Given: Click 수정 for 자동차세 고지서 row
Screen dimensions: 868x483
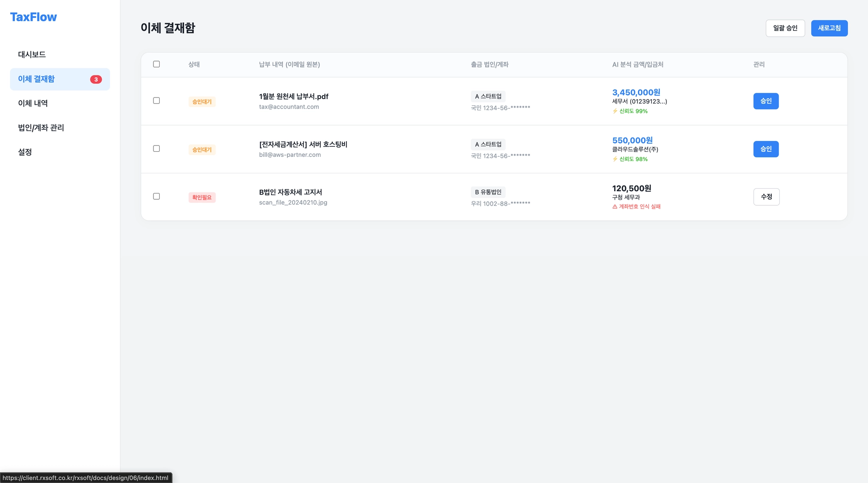Looking at the screenshot, I should [x=766, y=197].
